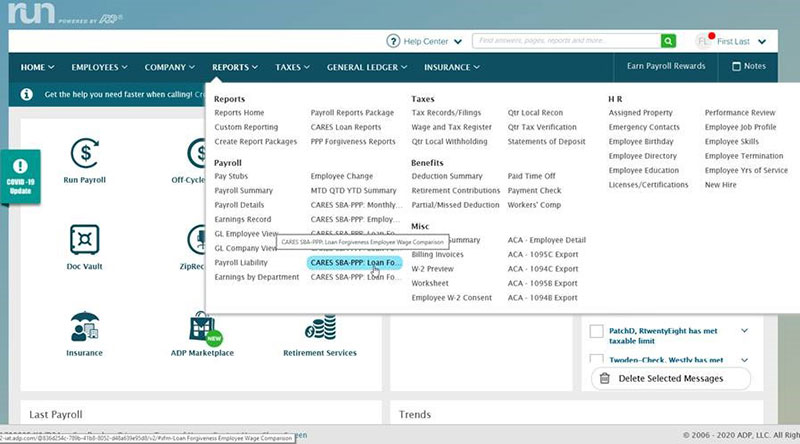This screenshot has height=444, width=800.
Task: Click the highlighted CARES SBA-PPP: Loan Fo... item
Action: coord(354,262)
